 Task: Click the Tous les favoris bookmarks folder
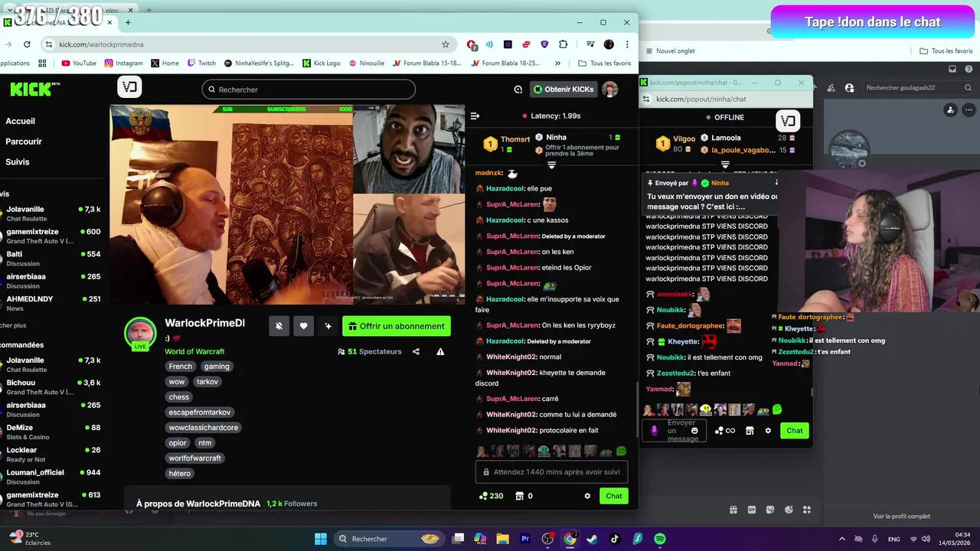coord(605,64)
